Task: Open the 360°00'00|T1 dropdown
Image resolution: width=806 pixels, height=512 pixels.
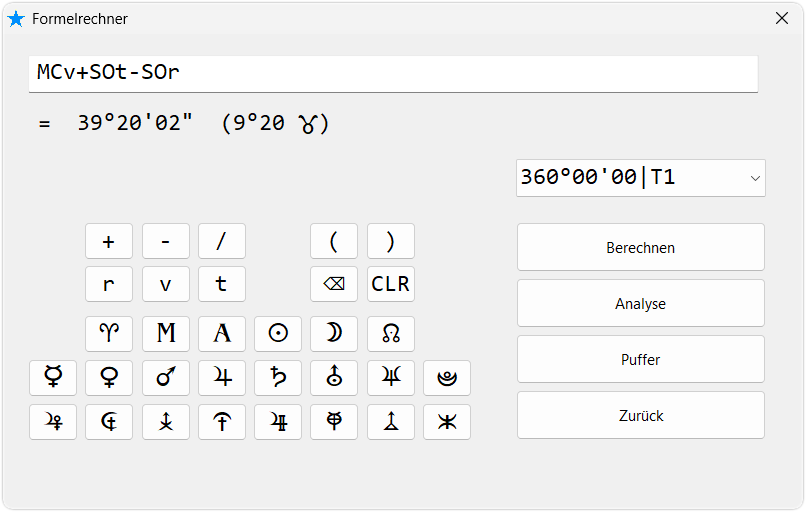Action: 641,178
